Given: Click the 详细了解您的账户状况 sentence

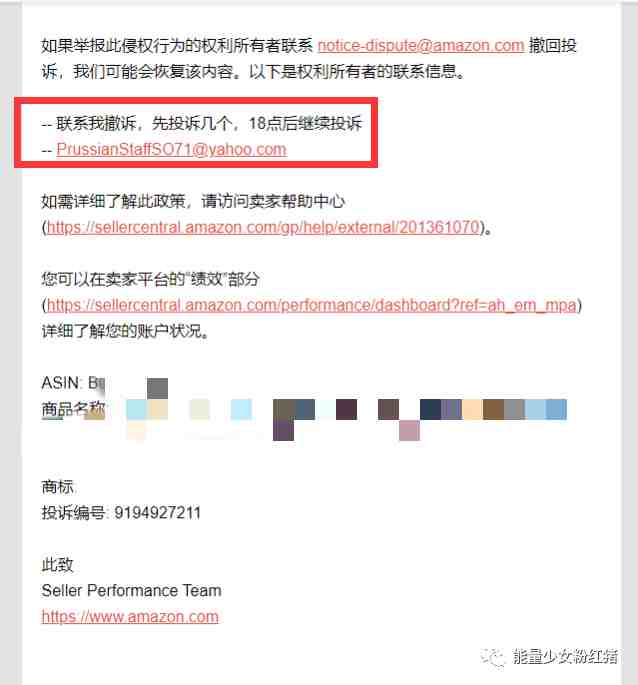Looking at the screenshot, I should click(125, 331).
